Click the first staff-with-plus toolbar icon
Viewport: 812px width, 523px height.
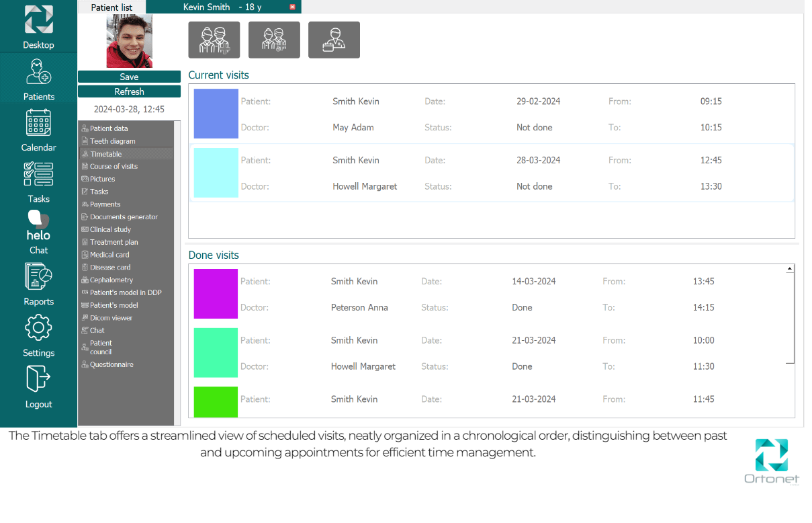(x=214, y=40)
